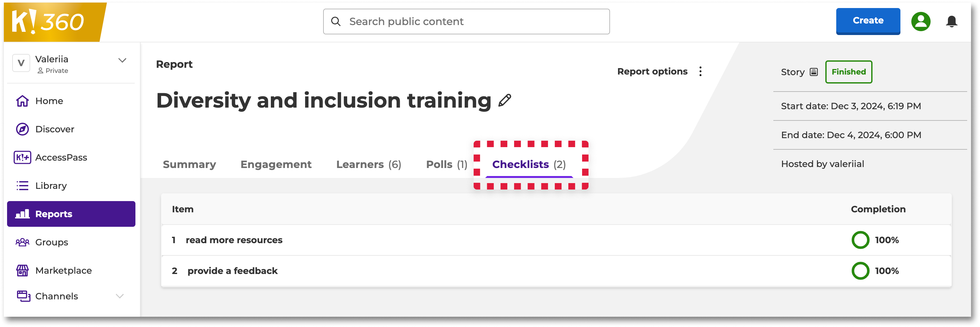Click the Story slide-view icon

[x=813, y=72]
